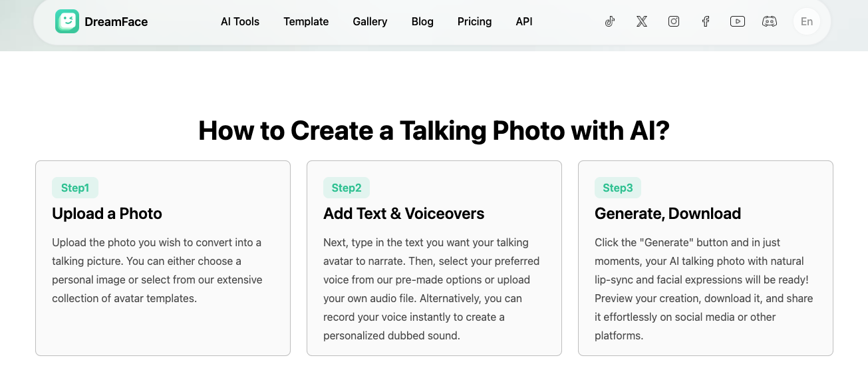The width and height of the screenshot is (868, 382).
Task: Click the DreamFace logo icon
Action: point(67,21)
